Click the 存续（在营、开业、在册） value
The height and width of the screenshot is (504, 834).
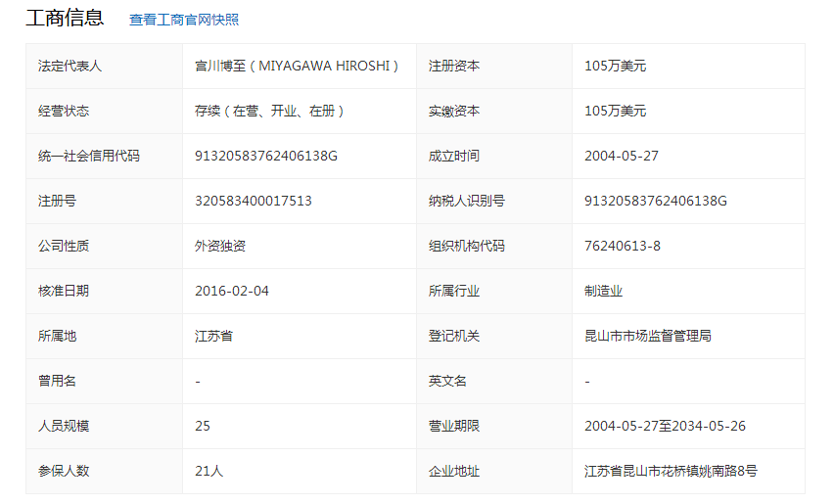click(269, 112)
